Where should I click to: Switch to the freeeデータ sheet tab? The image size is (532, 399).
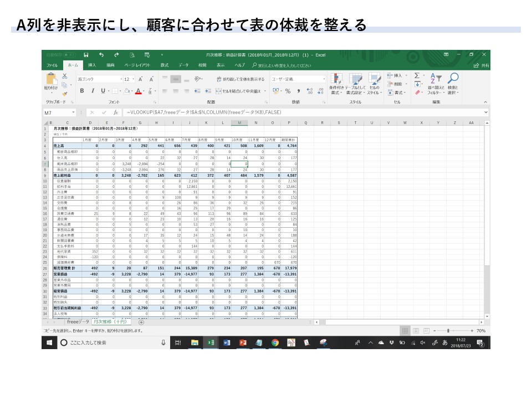[78, 322]
